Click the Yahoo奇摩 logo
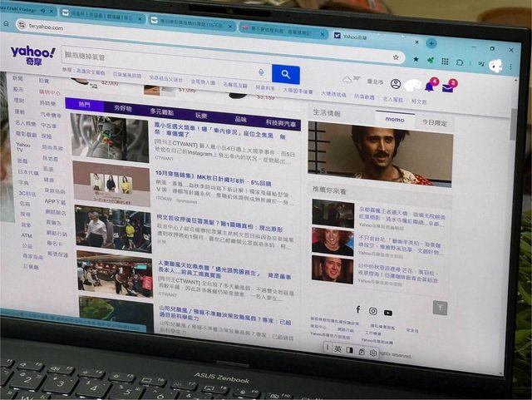Viewport: 532px width, 400px height. point(33,55)
